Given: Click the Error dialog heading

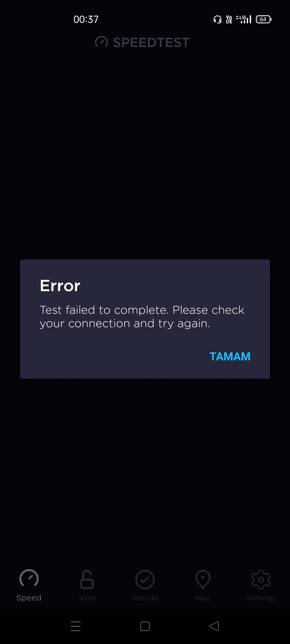Looking at the screenshot, I should [60, 286].
